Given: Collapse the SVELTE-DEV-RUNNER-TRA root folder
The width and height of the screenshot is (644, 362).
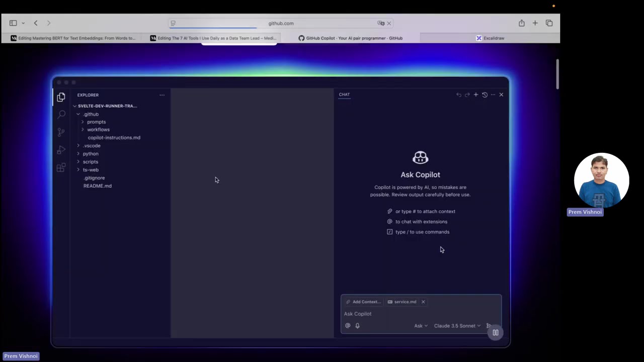Looking at the screenshot, I should (x=105, y=106).
